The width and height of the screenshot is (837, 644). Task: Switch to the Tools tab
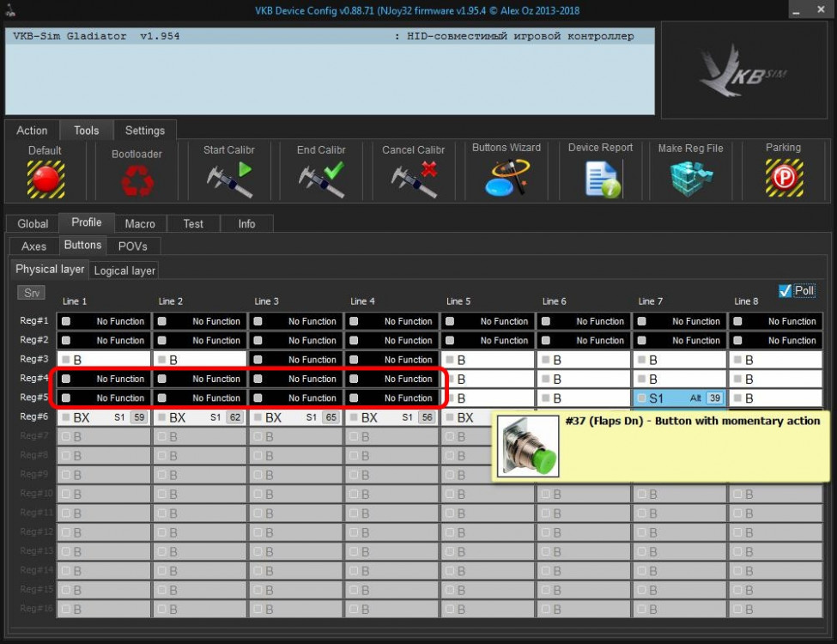coord(87,131)
